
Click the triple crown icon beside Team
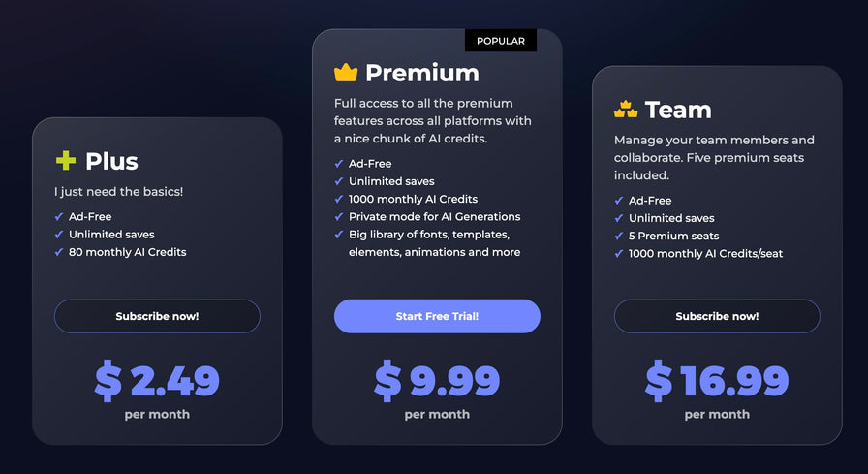click(626, 110)
